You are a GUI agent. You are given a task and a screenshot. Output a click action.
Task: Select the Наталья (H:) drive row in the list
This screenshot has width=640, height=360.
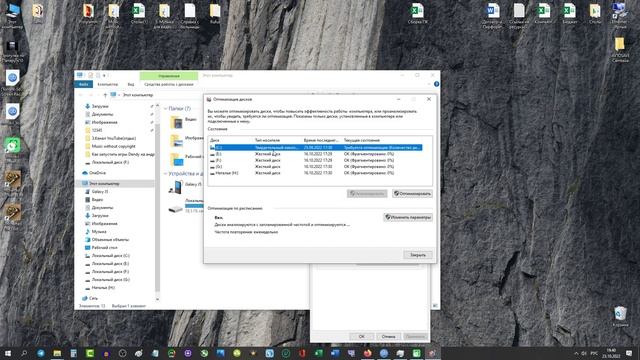[x=316, y=173]
